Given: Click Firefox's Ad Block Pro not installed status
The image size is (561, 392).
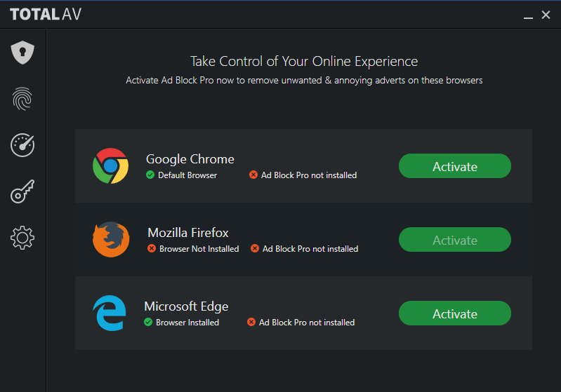Looking at the screenshot, I should [305, 249].
